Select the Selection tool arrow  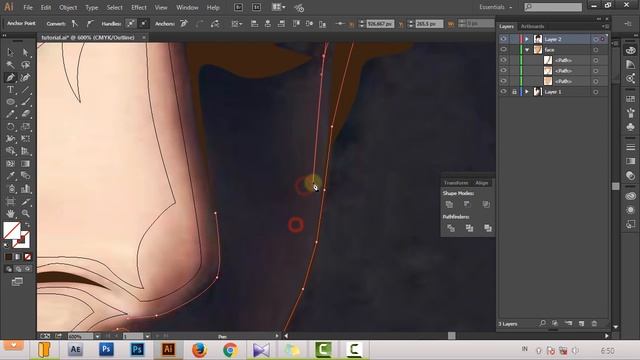pyautogui.click(x=10, y=52)
